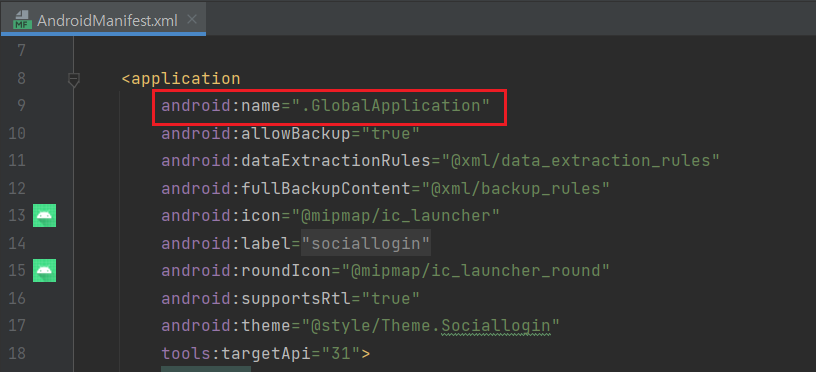816x372 pixels.
Task: Click the android:fullBackupContent attribute line
Action: [x=385, y=188]
